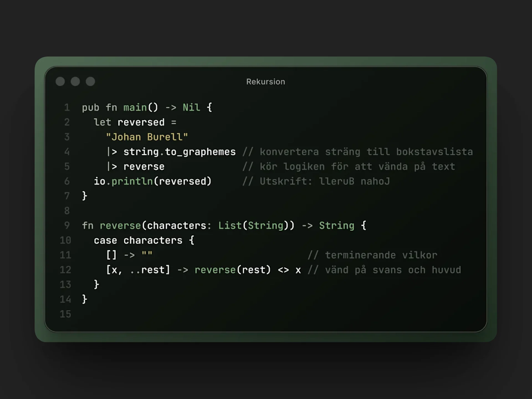Click comment 'terminerande vilkor'
The image size is (532, 399).
(x=381, y=255)
